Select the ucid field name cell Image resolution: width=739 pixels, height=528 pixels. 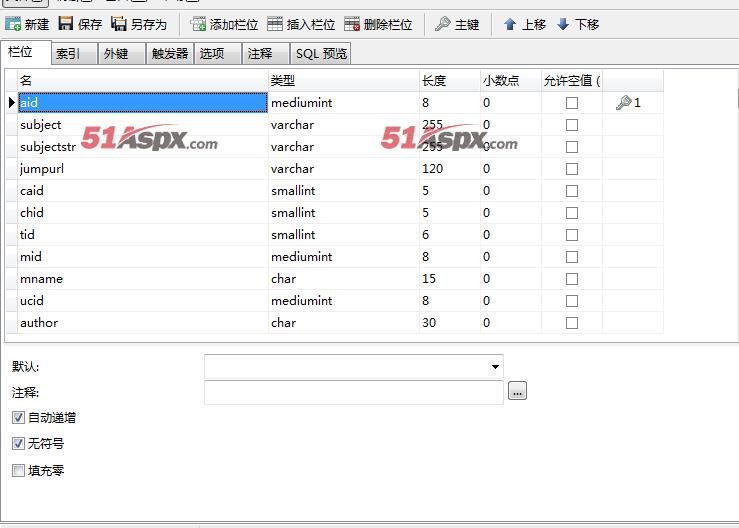click(143, 301)
